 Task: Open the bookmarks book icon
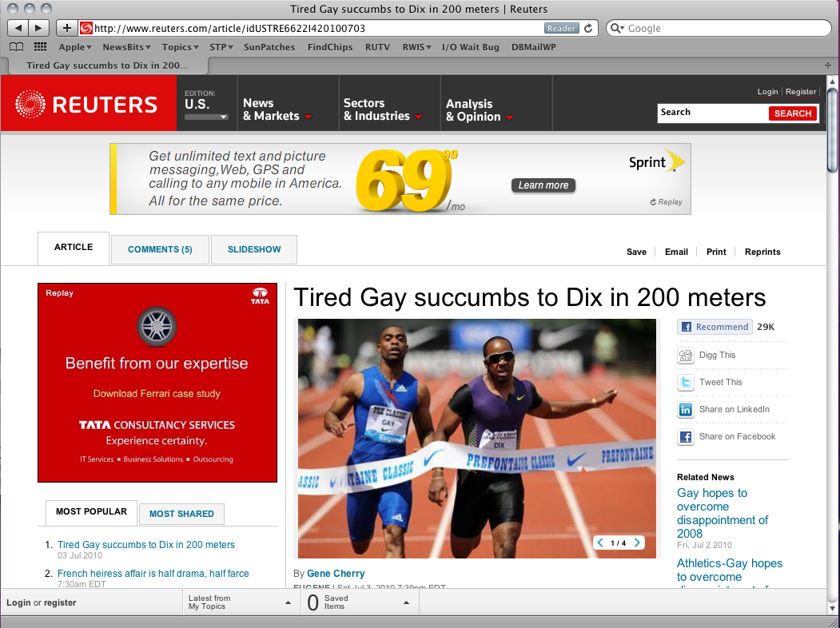[x=17, y=47]
